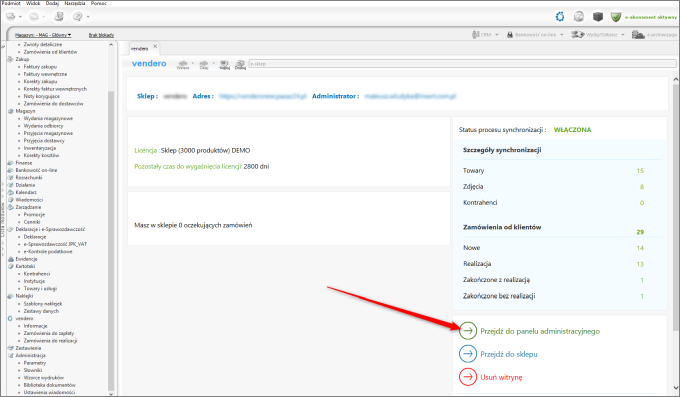Viewport: 680px width, 397px height.
Task: Open the Pomoc menu
Action: pos(98,3)
